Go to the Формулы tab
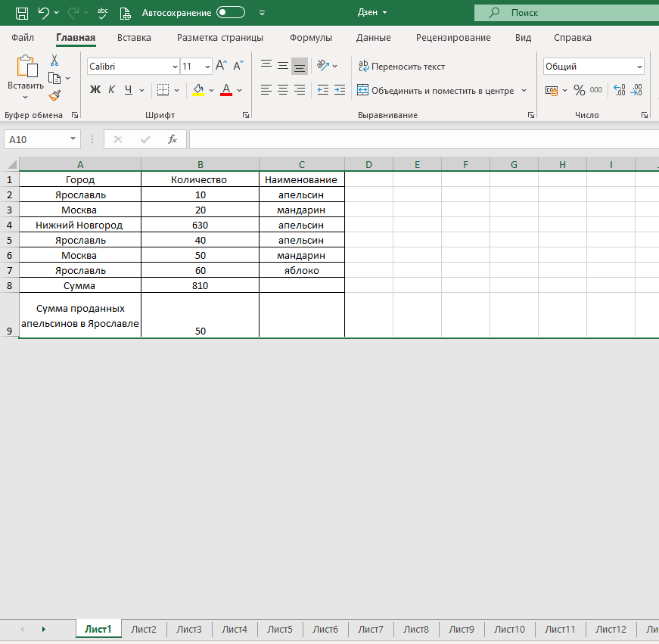The height and width of the screenshot is (644, 659). point(311,37)
